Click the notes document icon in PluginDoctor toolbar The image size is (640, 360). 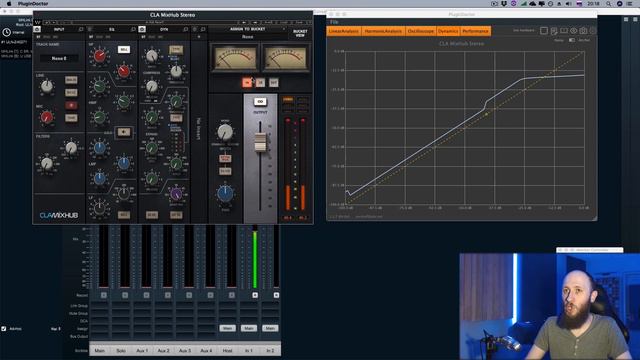coord(554,31)
